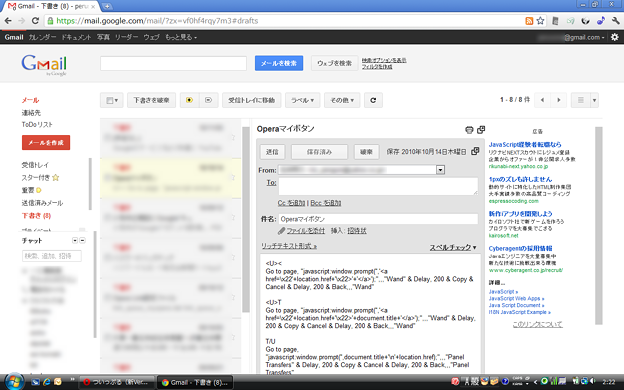Go to newer messages arrow

(x=542, y=100)
